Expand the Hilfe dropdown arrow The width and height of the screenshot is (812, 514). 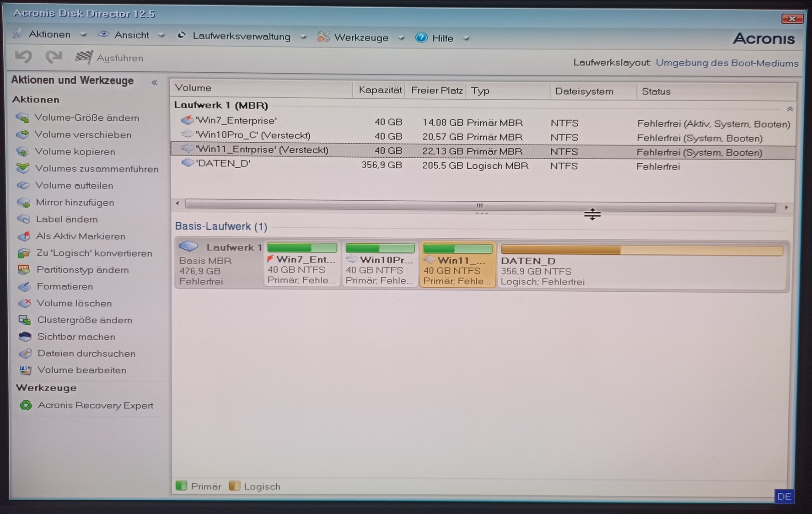point(466,39)
